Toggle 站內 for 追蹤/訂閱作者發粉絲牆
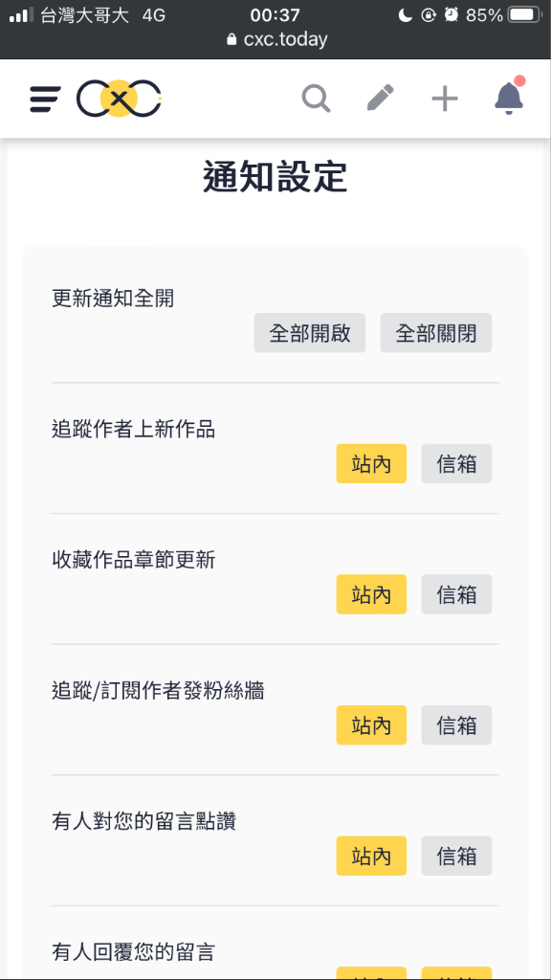 (371, 725)
